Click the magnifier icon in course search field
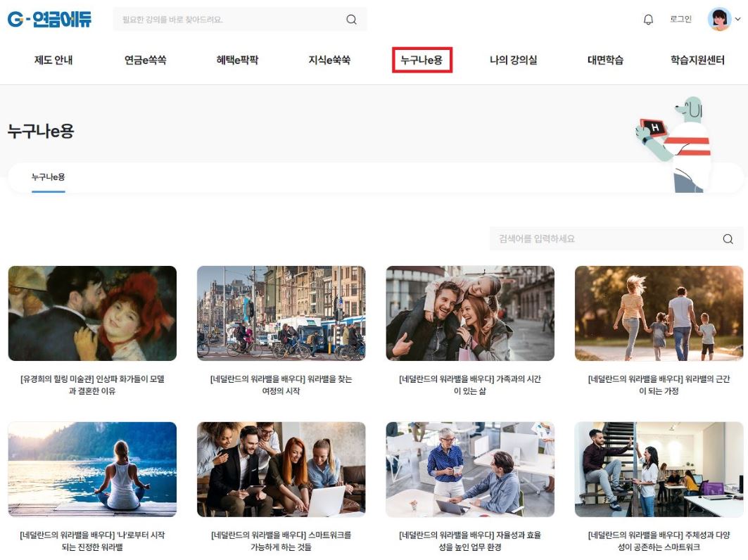The width and height of the screenshot is (748, 560). (x=728, y=239)
